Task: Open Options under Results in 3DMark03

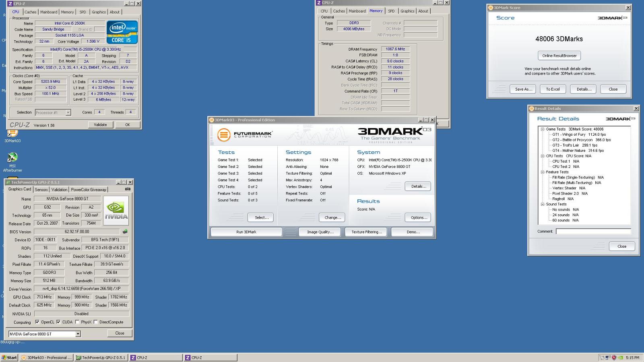Action: pyautogui.click(x=418, y=217)
